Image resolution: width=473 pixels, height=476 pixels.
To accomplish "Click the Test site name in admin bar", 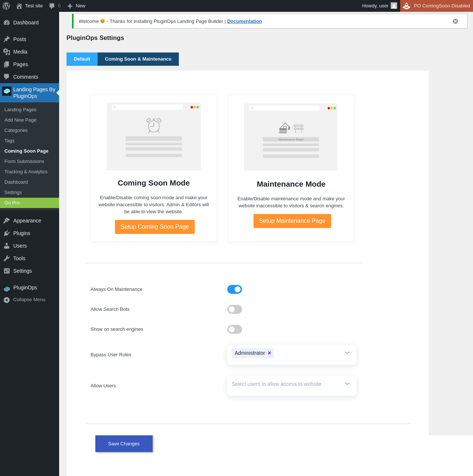I will [34, 6].
